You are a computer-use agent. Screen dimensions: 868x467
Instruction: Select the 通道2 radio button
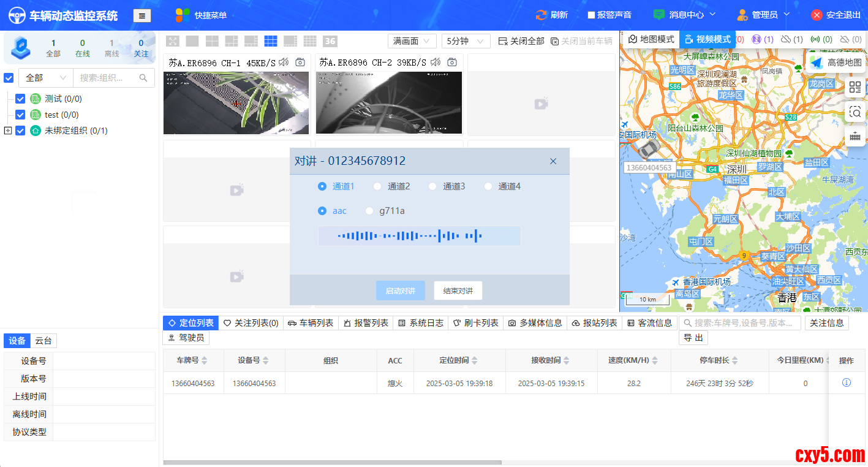pyautogui.click(x=377, y=186)
